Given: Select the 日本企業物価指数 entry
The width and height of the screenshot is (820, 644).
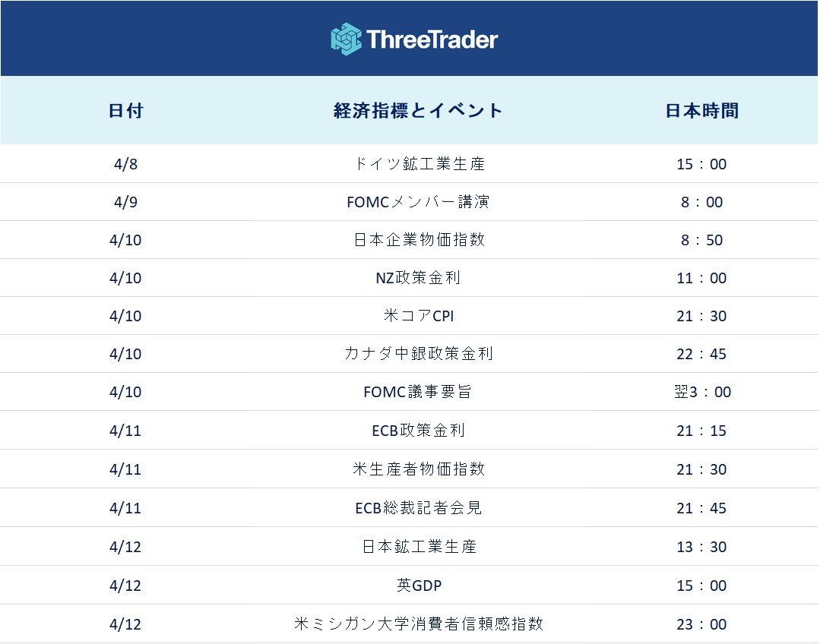Looking at the screenshot, I should pos(419,240).
